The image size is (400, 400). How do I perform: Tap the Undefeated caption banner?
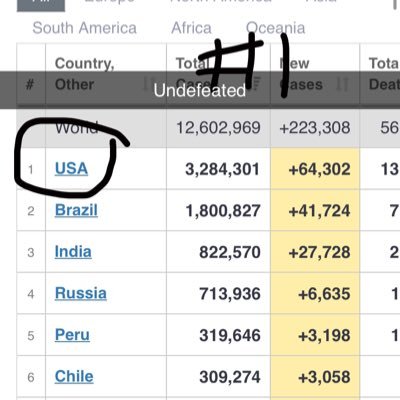(200, 90)
